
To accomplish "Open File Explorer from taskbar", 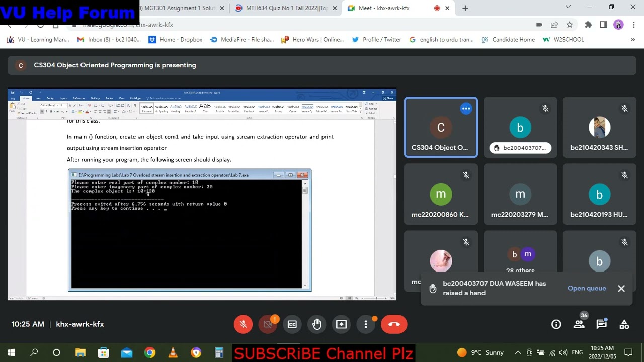I will tap(80, 353).
